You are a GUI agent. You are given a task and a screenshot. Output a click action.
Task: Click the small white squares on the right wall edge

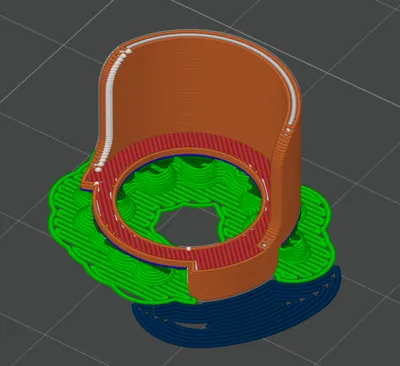point(287,131)
